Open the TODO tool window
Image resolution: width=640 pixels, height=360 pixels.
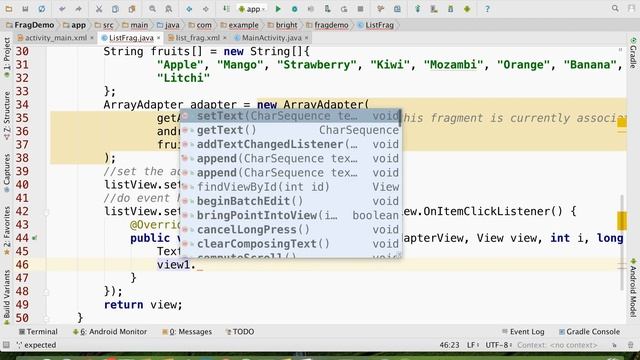tap(240, 332)
